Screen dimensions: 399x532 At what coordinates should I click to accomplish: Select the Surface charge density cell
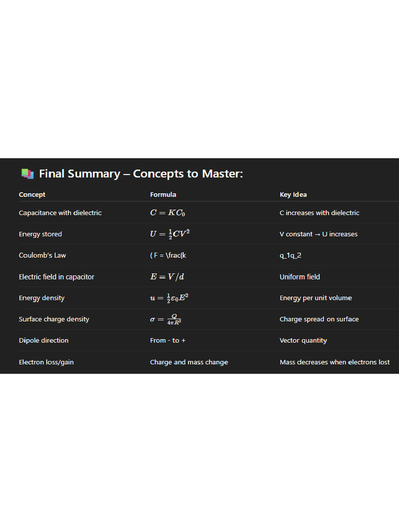click(x=54, y=320)
